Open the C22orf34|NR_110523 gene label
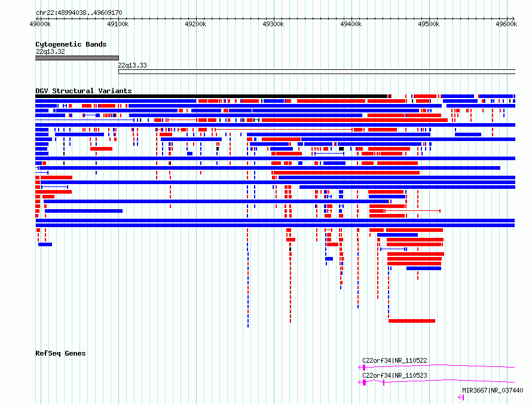This screenshot has height=404, width=532. coord(395,375)
